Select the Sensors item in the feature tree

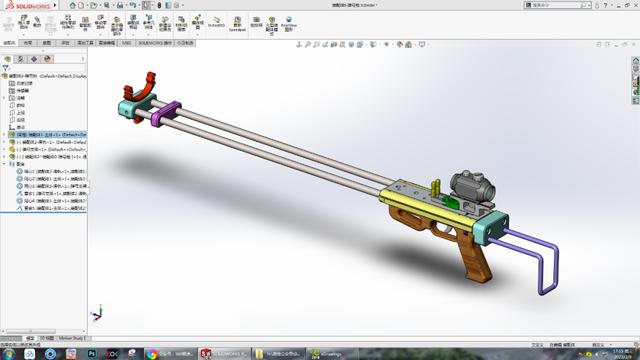point(19,91)
